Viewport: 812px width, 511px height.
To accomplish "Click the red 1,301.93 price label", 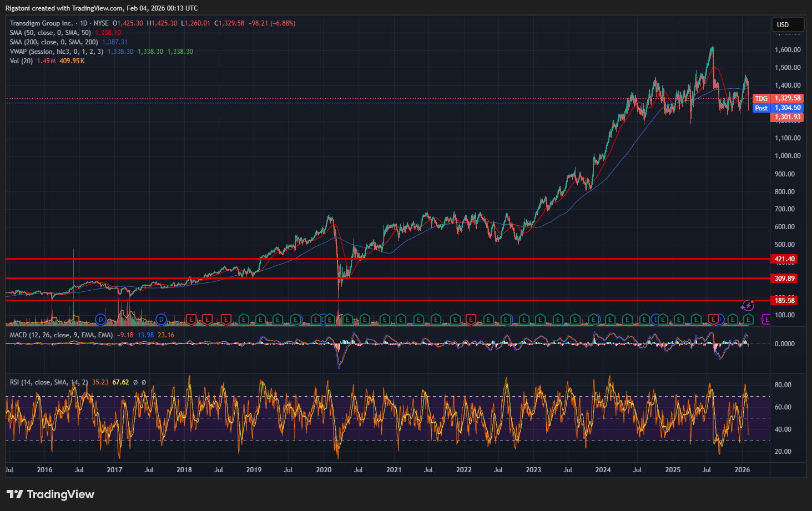I will (788, 117).
